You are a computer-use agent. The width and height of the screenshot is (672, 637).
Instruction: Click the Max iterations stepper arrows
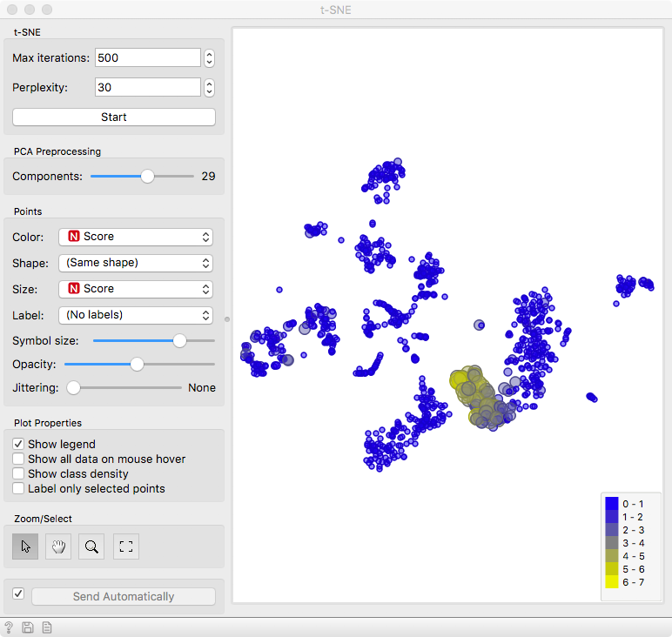click(x=209, y=57)
